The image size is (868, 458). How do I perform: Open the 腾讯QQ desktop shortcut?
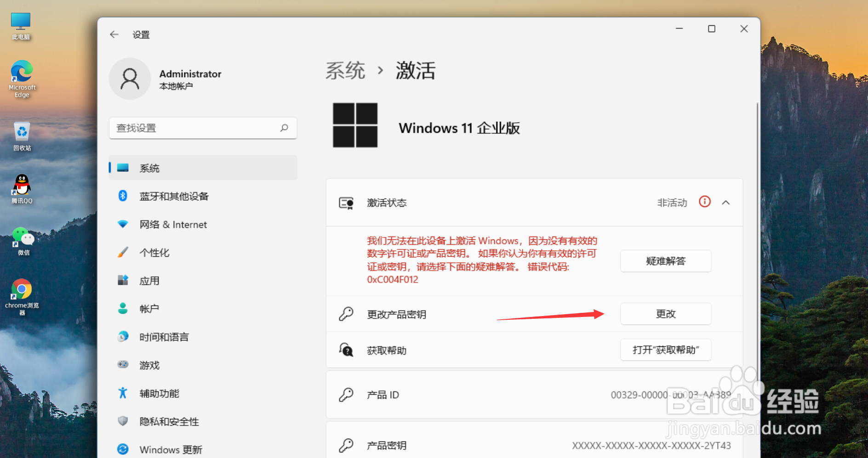pyautogui.click(x=22, y=189)
